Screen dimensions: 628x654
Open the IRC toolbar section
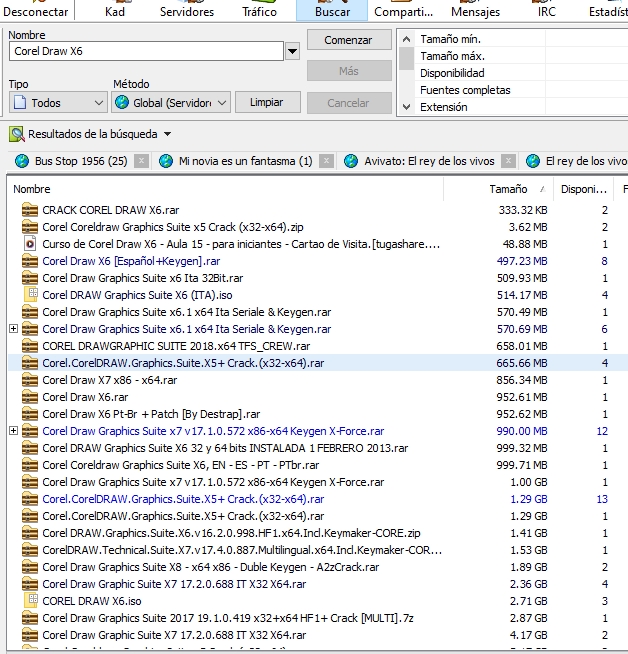tap(546, 10)
